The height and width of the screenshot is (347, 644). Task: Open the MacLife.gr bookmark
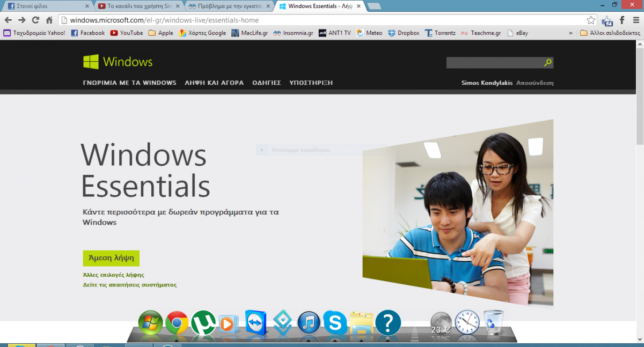pos(250,33)
